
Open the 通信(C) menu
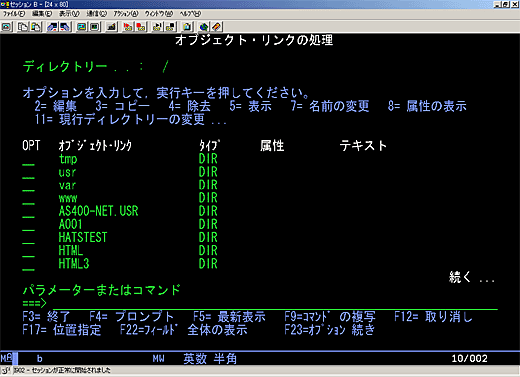(97, 14)
